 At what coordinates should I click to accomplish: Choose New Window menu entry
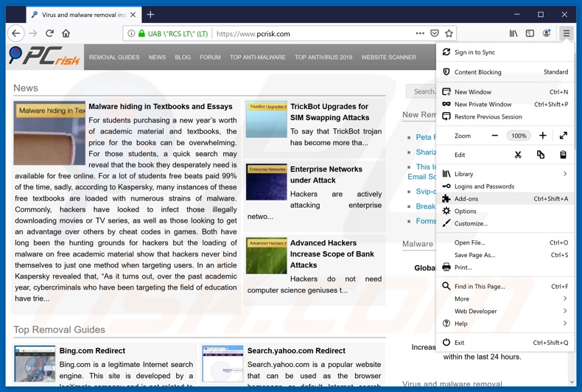coord(505,91)
